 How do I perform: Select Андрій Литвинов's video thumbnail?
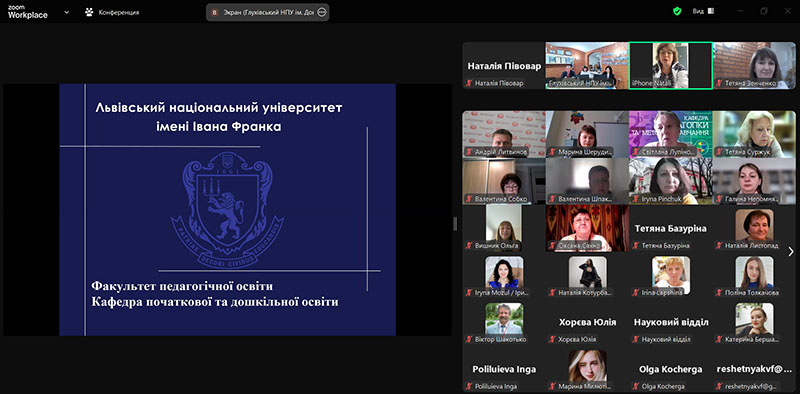(x=504, y=134)
